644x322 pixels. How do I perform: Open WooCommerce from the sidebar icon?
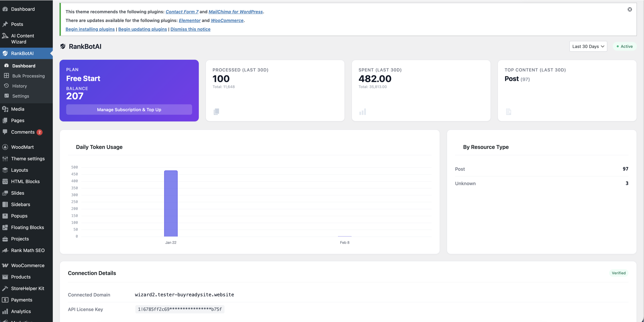[x=5, y=265]
